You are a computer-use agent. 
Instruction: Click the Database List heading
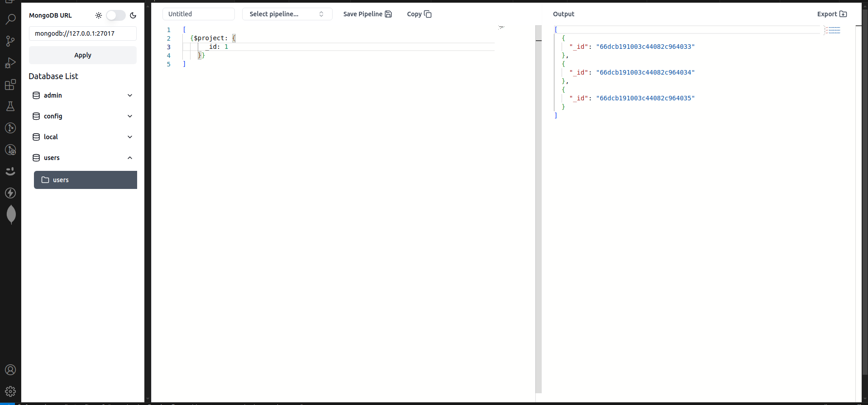click(x=53, y=76)
